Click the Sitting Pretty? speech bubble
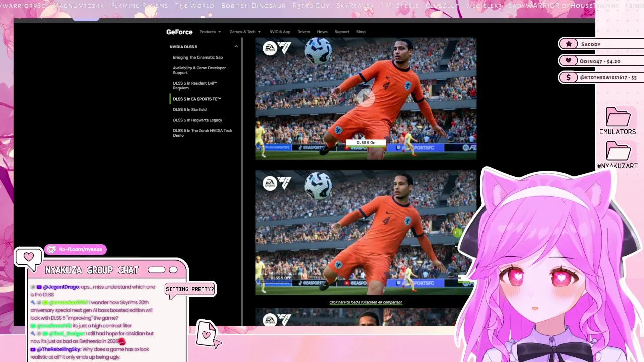This screenshot has height=362, width=644. (x=190, y=290)
